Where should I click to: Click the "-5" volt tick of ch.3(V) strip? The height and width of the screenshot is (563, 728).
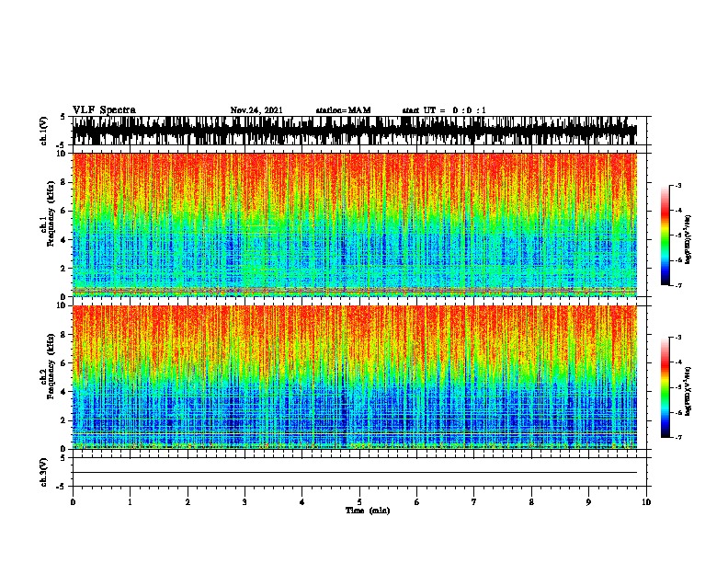[x=62, y=487]
